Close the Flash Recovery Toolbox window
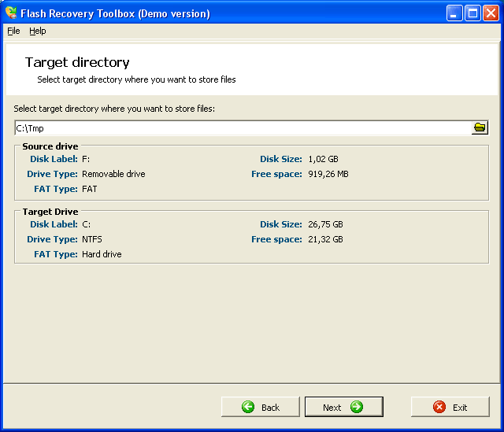 click(x=491, y=13)
